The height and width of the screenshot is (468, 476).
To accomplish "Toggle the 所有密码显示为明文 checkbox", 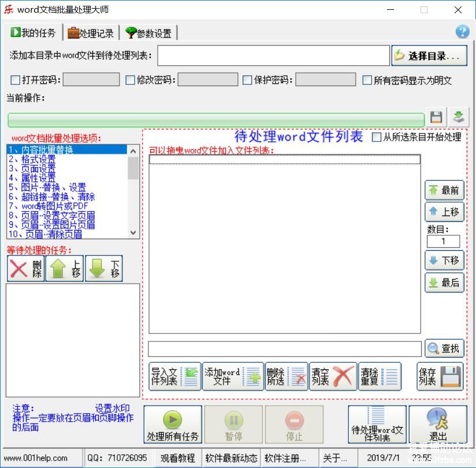I will pos(367,80).
